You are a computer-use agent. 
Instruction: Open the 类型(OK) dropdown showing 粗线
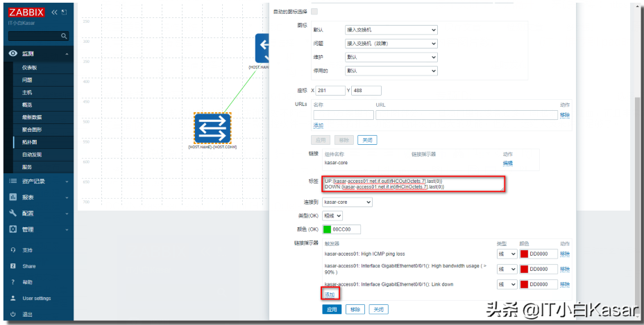point(332,216)
